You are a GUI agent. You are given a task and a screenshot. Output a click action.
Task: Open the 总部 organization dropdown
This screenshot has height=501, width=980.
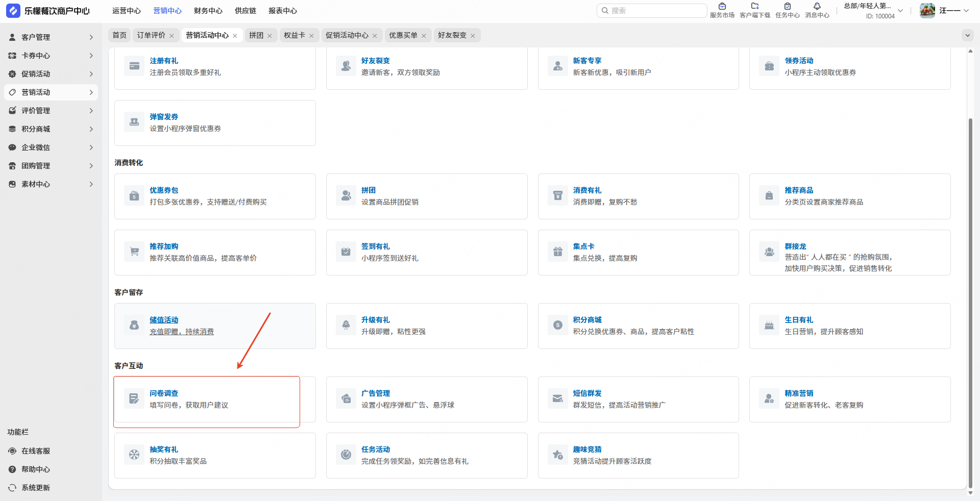pos(873,11)
